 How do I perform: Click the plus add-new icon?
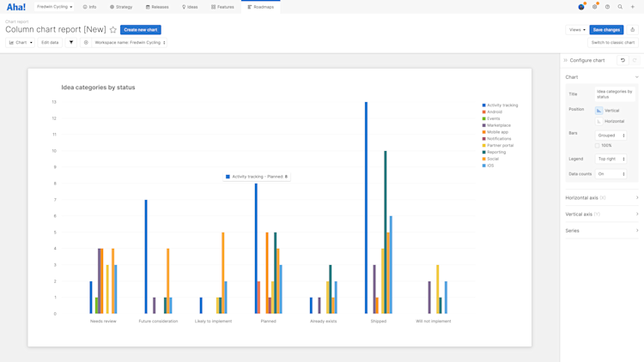(633, 7)
